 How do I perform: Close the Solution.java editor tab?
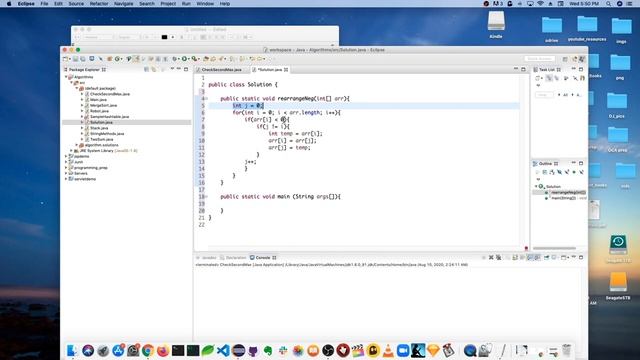tap(286, 70)
